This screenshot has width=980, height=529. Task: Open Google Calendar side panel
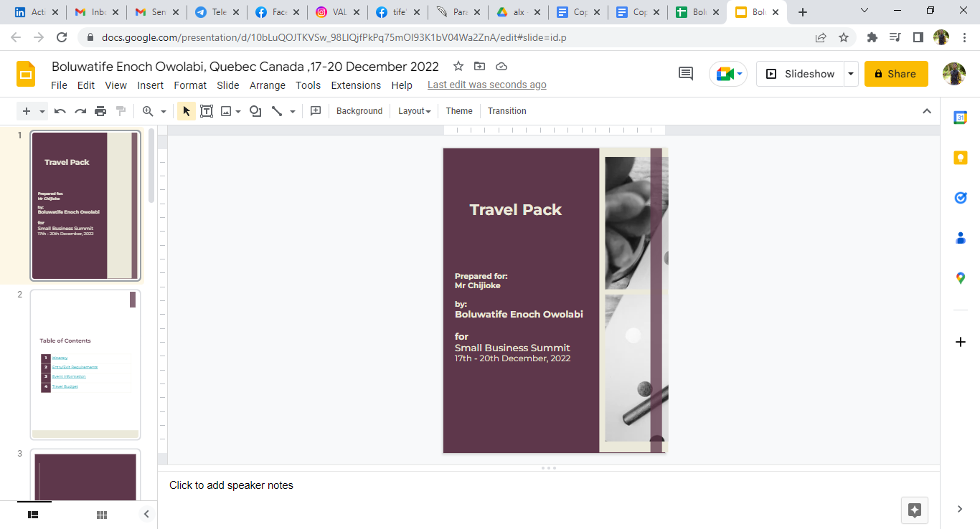(961, 118)
